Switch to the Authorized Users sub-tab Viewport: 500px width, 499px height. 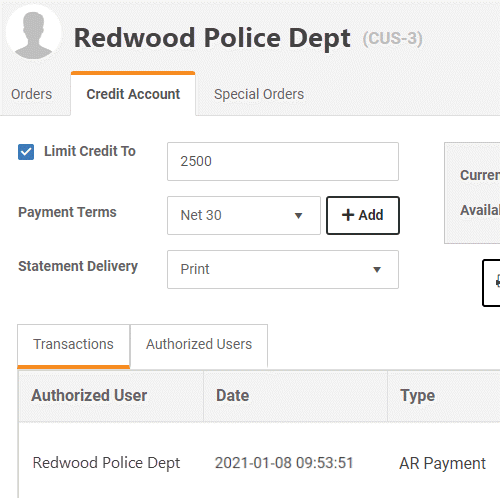point(199,344)
